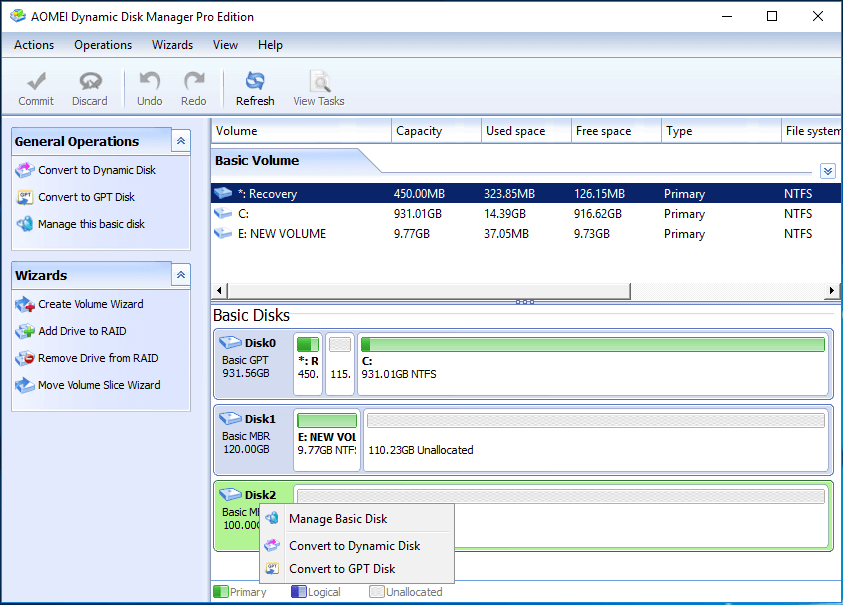Click the volume list horizontal scrollbar
843x605 pixels.
tap(420, 291)
